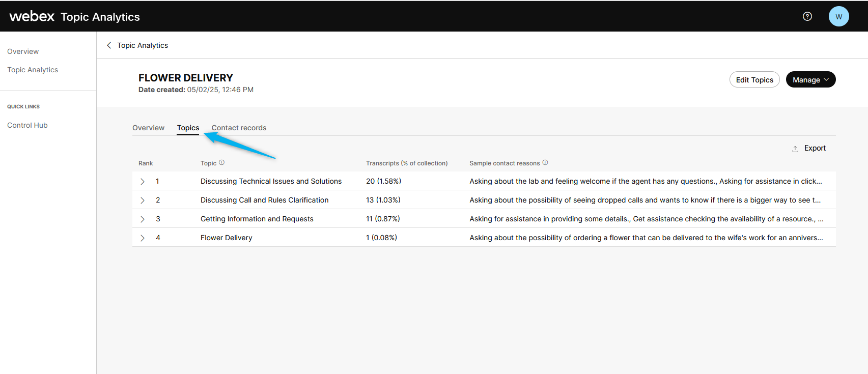Open the user profile avatar

coord(838,16)
